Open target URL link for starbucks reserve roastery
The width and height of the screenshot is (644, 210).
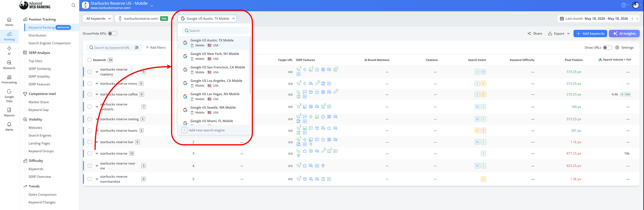click(x=290, y=72)
